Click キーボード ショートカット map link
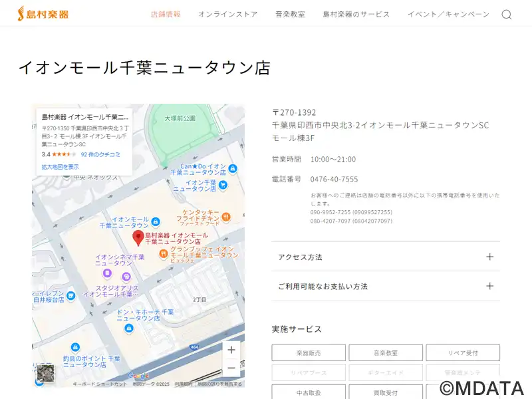The image size is (532, 399). tap(100, 384)
